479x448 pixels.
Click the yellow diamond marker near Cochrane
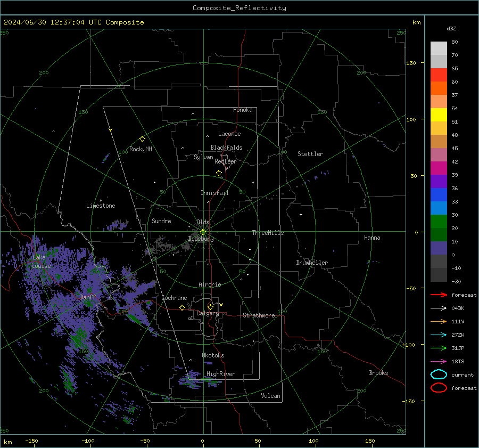[183, 307]
